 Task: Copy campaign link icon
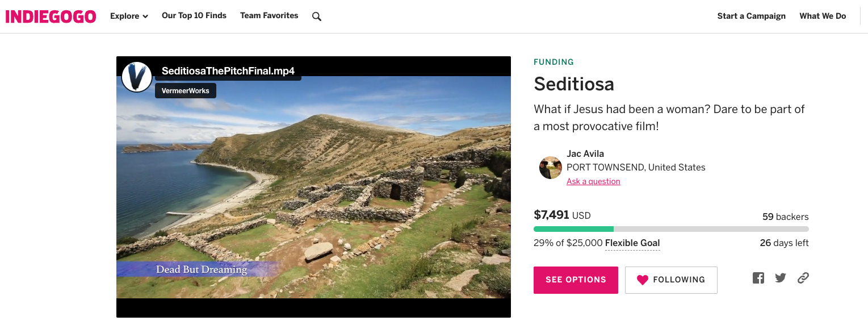tap(803, 278)
